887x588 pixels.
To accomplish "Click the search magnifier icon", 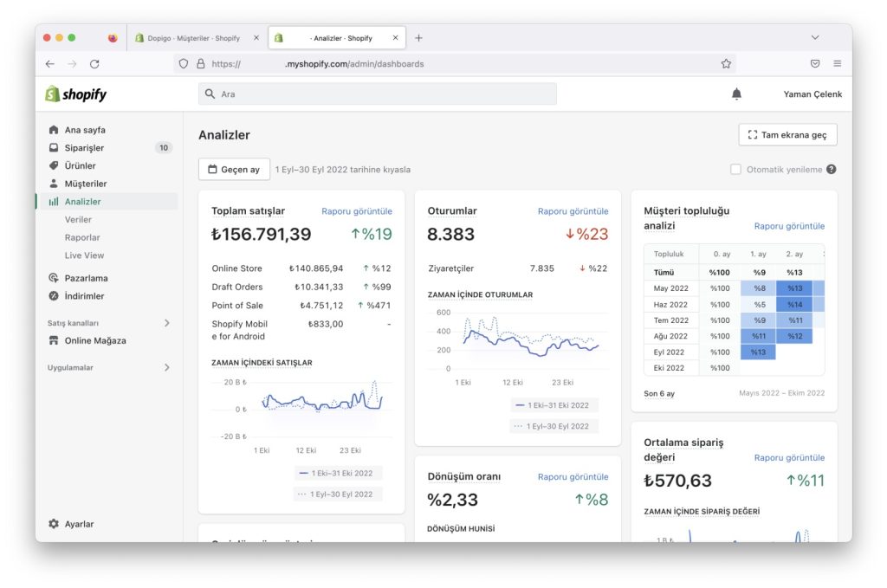I will coord(210,94).
